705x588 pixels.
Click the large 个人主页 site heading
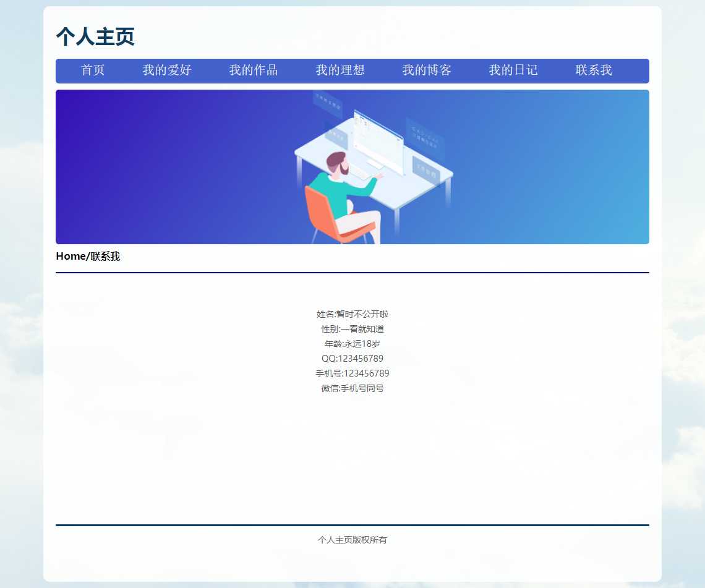tap(95, 37)
